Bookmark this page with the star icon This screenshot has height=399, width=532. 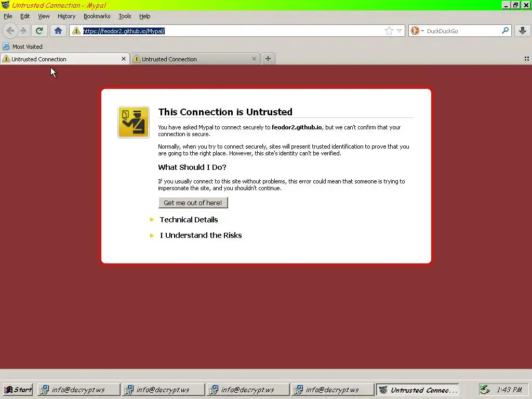tap(389, 31)
